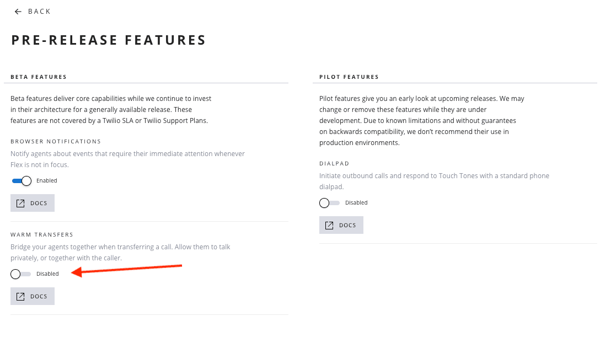Click the Disabled label beside Warm Transfers

point(47,274)
